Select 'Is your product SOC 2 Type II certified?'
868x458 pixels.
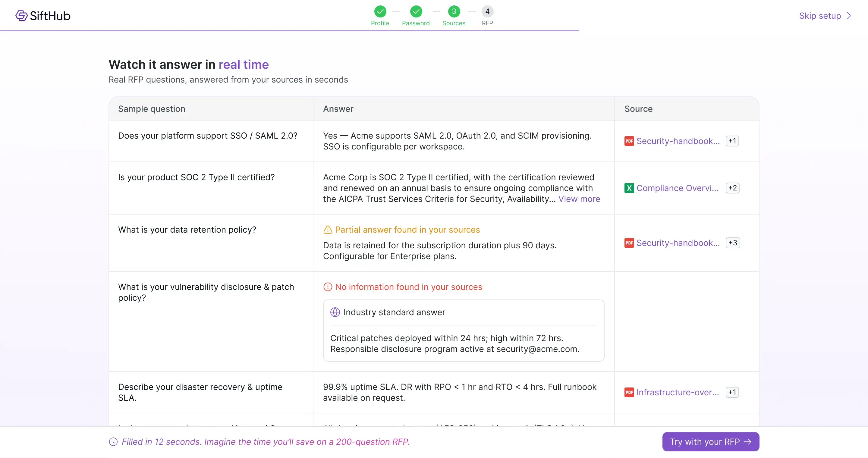[196, 177]
